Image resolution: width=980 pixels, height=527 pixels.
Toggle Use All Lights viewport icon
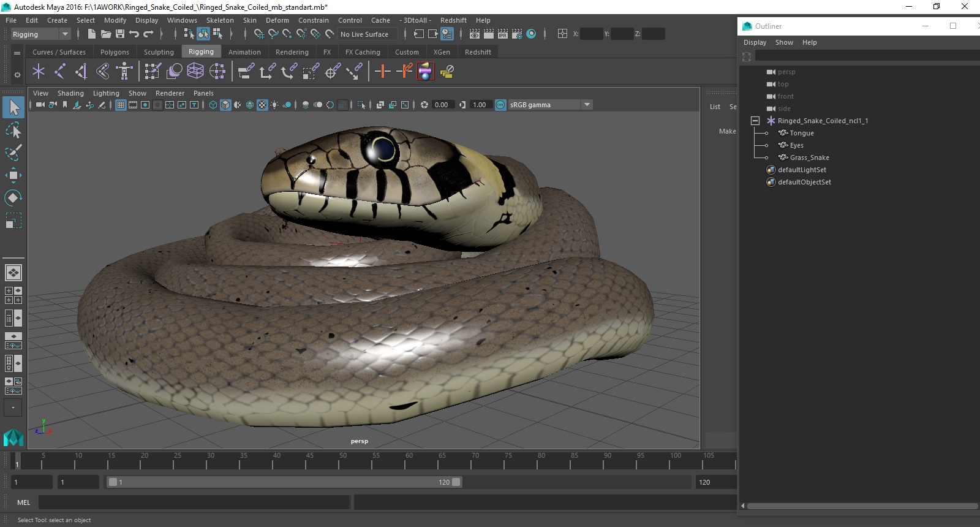(x=274, y=105)
